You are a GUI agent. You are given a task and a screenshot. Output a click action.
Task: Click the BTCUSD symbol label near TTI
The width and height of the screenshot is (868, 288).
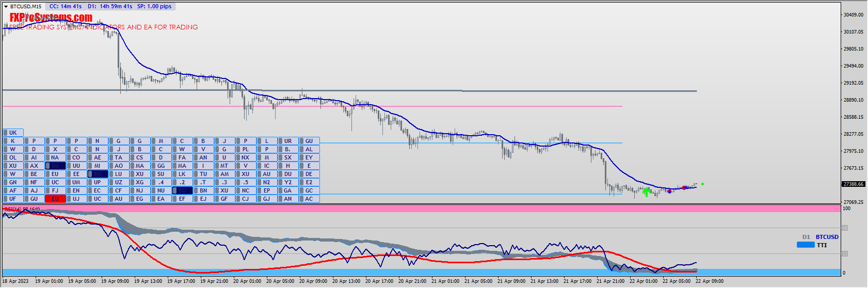click(827, 237)
